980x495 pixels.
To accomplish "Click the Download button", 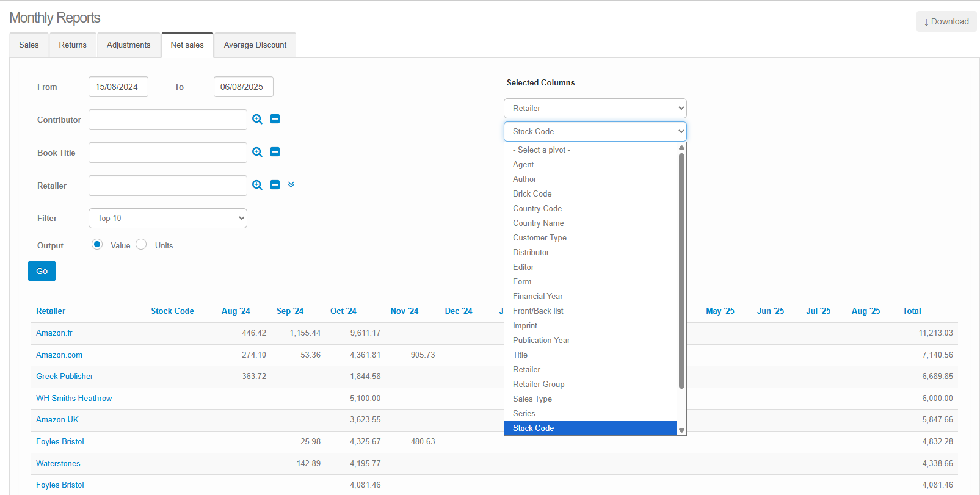I will click(x=946, y=21).
